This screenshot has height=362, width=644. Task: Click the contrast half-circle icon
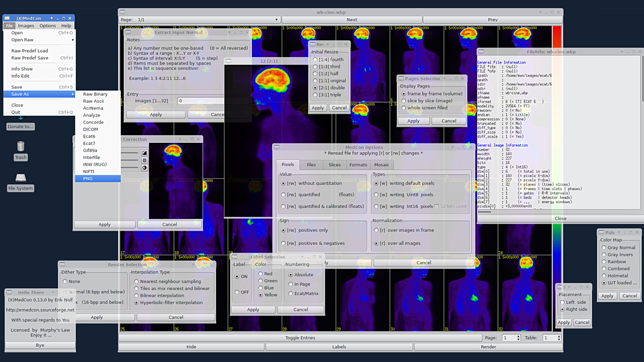[x=144, y=168]
